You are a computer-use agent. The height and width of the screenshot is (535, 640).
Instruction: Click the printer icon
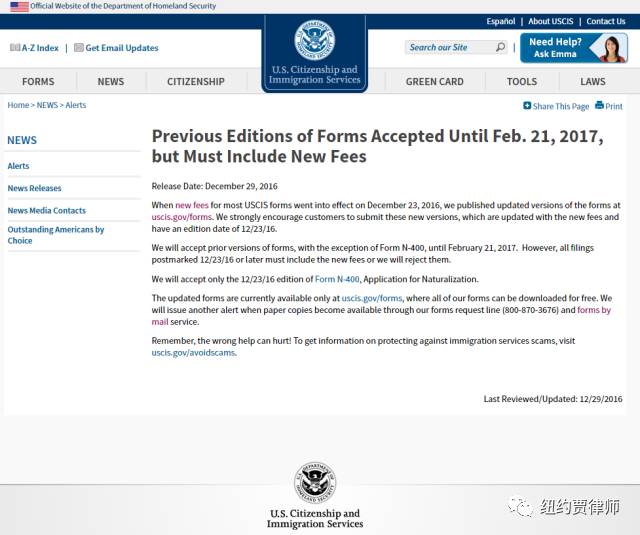click(x=599, y=105)
